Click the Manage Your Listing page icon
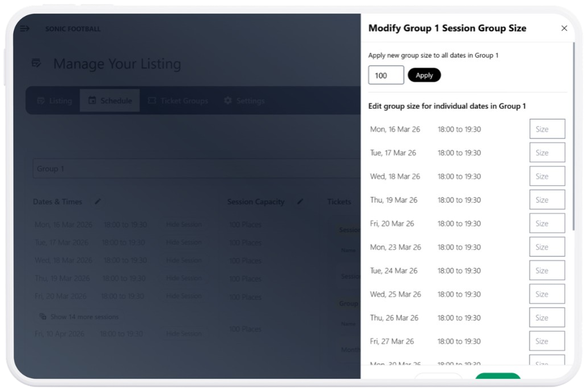Image resolution: width=588 pixels, height=391 pixels. click(x=36, y=63)
